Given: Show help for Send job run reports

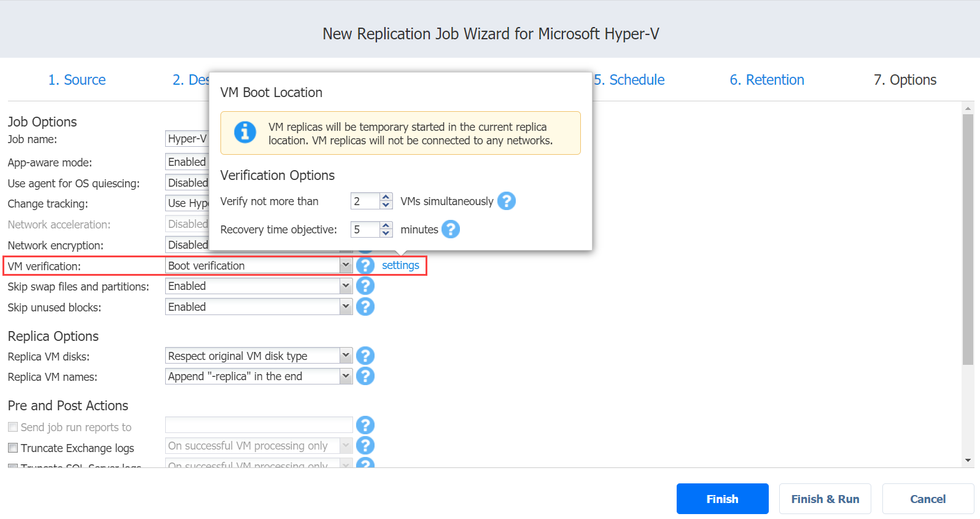Looking at the screenshot, I should click(x=365, y=425).
